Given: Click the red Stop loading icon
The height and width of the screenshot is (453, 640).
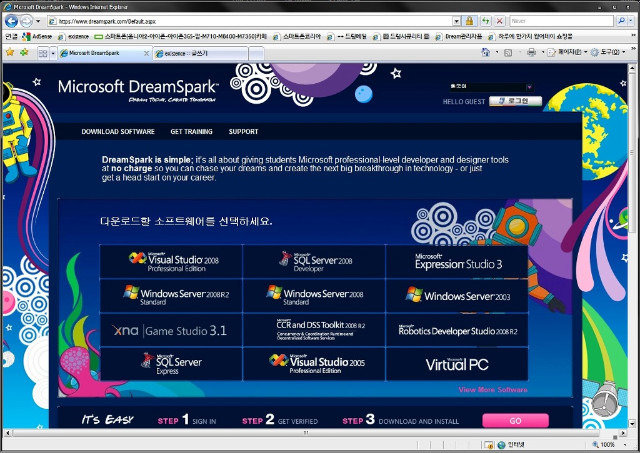Looking at the screenshot, I should 499,21.
